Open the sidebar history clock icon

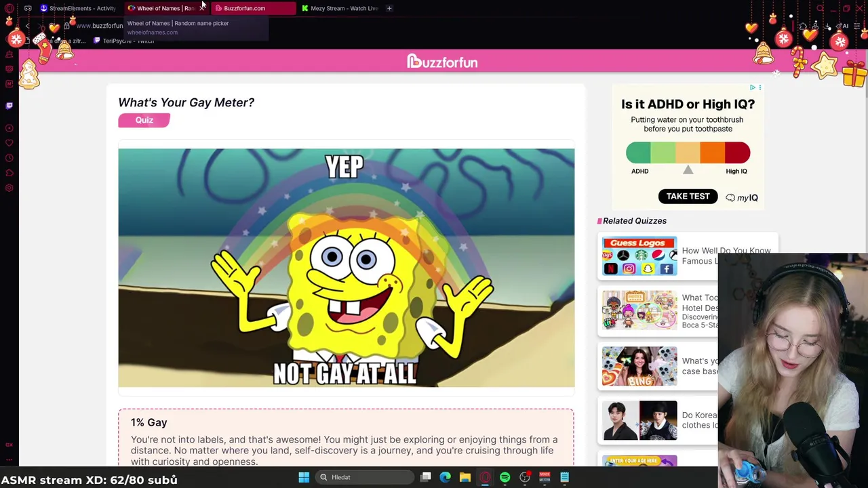(x=9, y=158)
